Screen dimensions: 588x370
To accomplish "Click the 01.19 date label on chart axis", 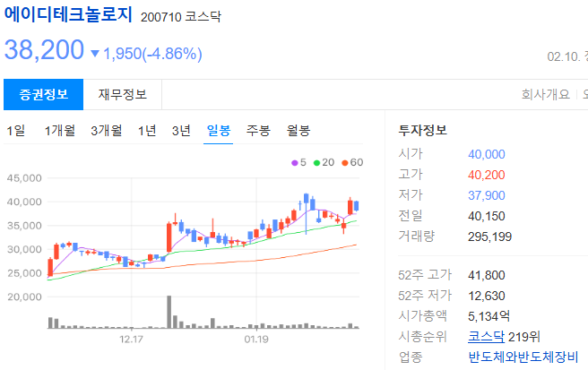I will [256, 340].
